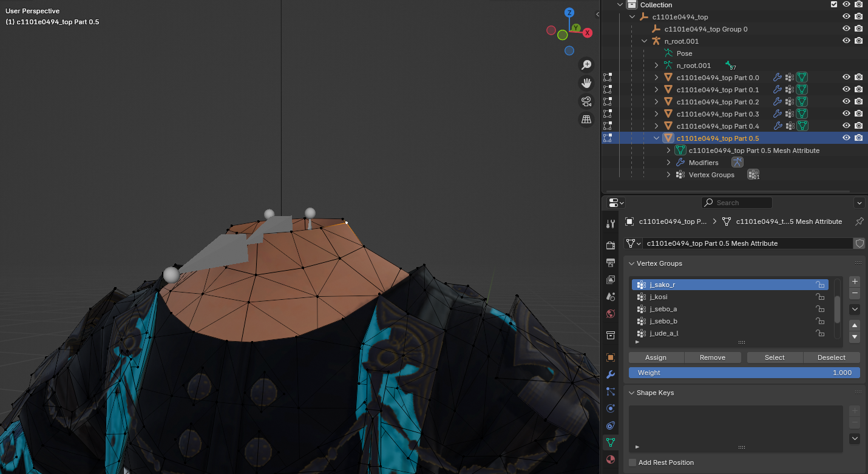Toggle fake user shield for mesh data
The height and width of the screenshot is (474, 868).
click(860, 243)
